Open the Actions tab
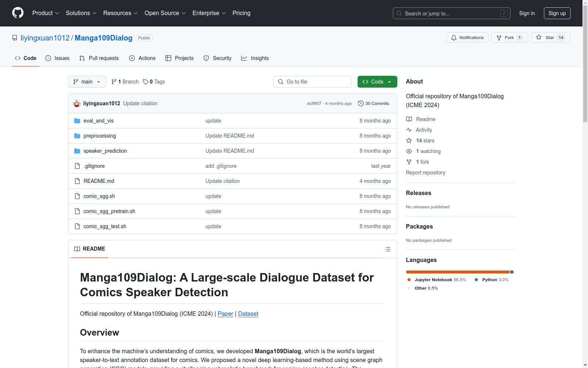This screenshot has height=368, width=588. click(142, 58)
